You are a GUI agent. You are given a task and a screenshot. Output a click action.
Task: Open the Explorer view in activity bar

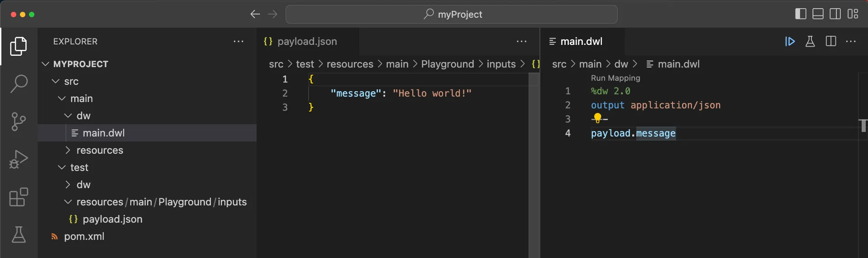coord(19,46)
